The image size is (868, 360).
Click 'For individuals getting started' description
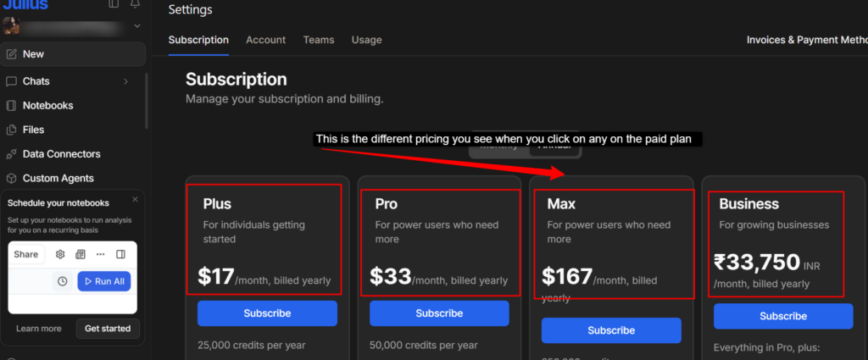[254, 232]
